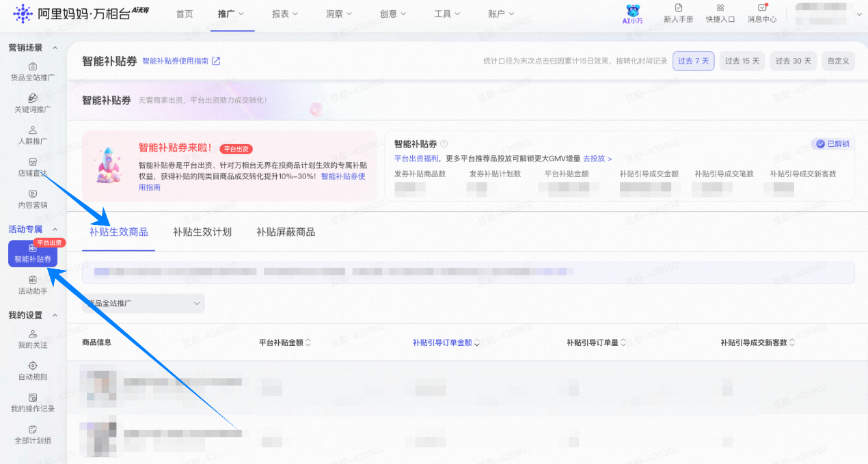The width and height of the screenshot is (868, 464).
Task: Collapse the 营销场景 sidebar section
Action: 55,48
